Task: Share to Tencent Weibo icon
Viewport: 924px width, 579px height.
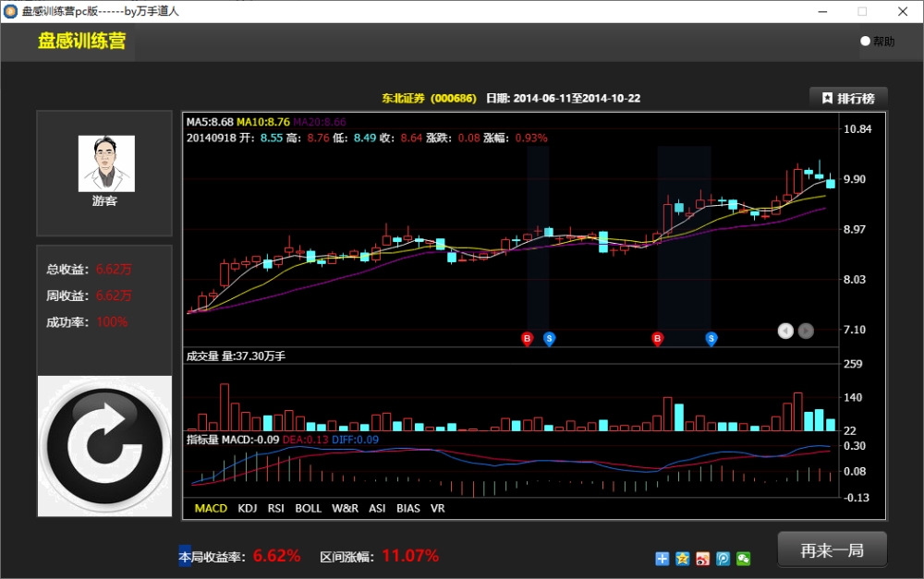Action: [x=723, y=559]
